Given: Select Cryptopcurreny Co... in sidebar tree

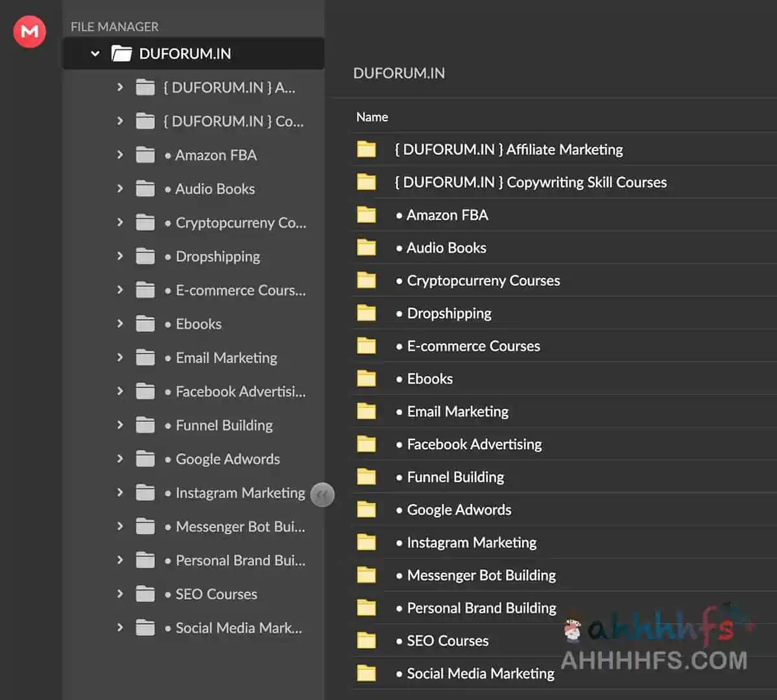Looking at the screenshot, I should tap(240, 223).
